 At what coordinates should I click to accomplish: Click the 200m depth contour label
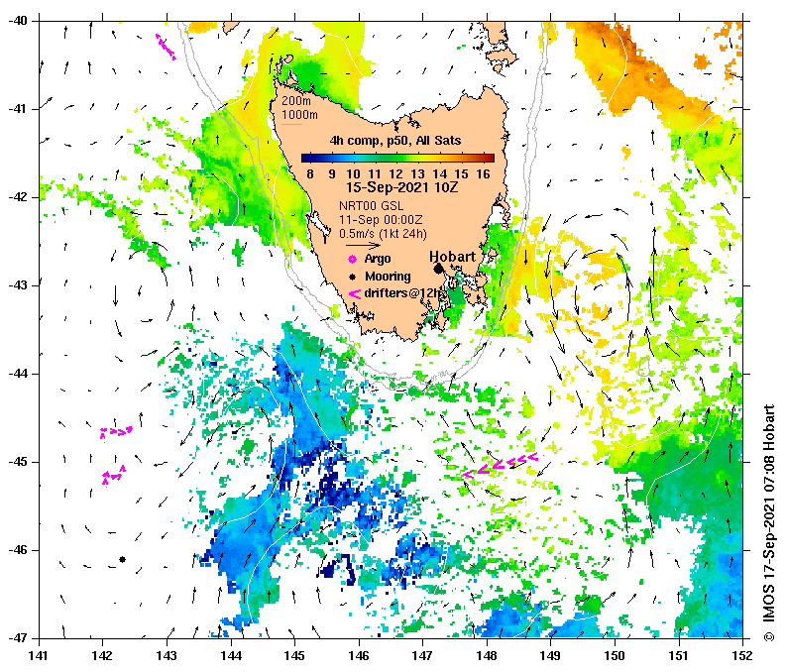[x=296, y=101]
